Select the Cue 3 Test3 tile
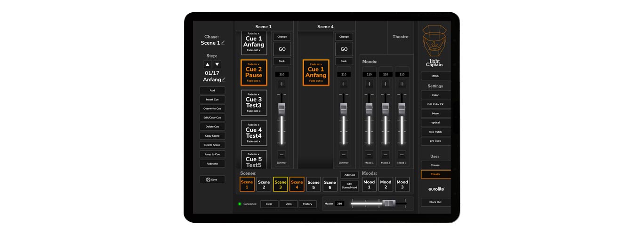Screen dimensions: 644x235 point(254,102)
